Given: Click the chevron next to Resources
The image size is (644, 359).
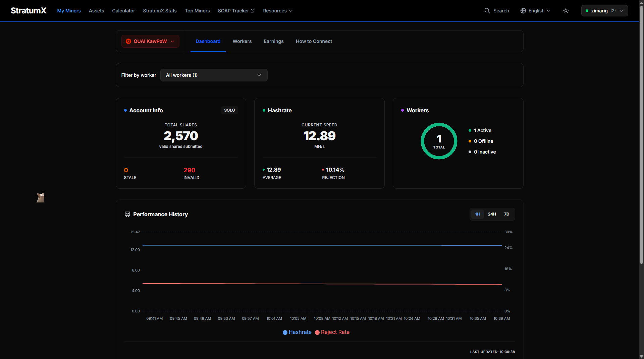Looking at the screenshot, I should [x=291, y=11].
